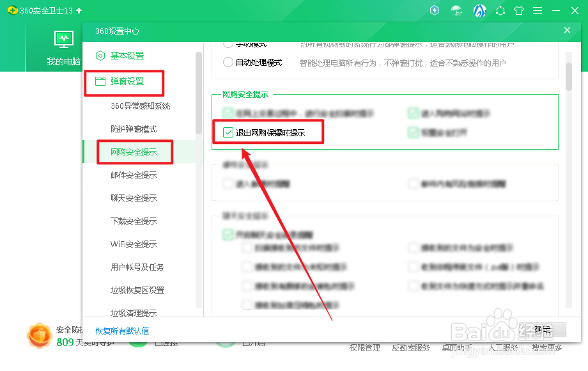Select 360异常感知系统 in sidebar
This screenshot has height=371, width=588.
(140, 106)
